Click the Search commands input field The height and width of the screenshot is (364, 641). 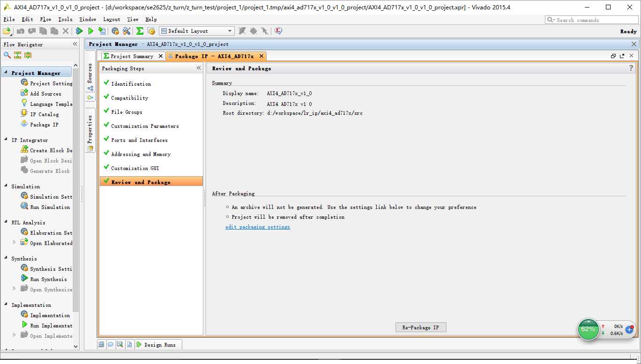pos(592,20)
